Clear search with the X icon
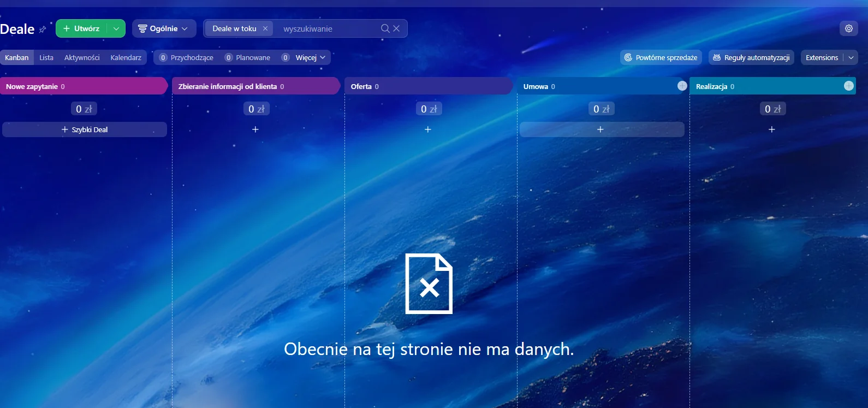This screenshot has height=408, width=868. (x=396, y=28)
